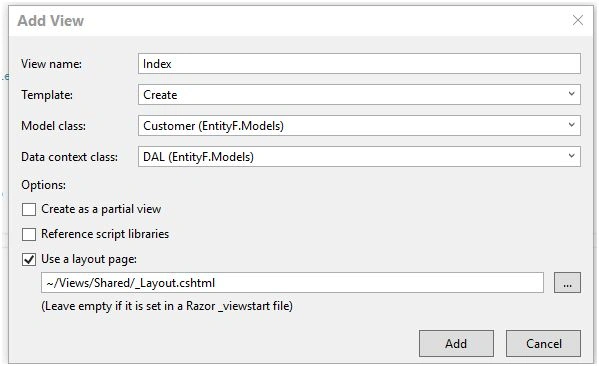Click the layout page path field
Viewport: 599px width, 366px height.
pos(292,283)
